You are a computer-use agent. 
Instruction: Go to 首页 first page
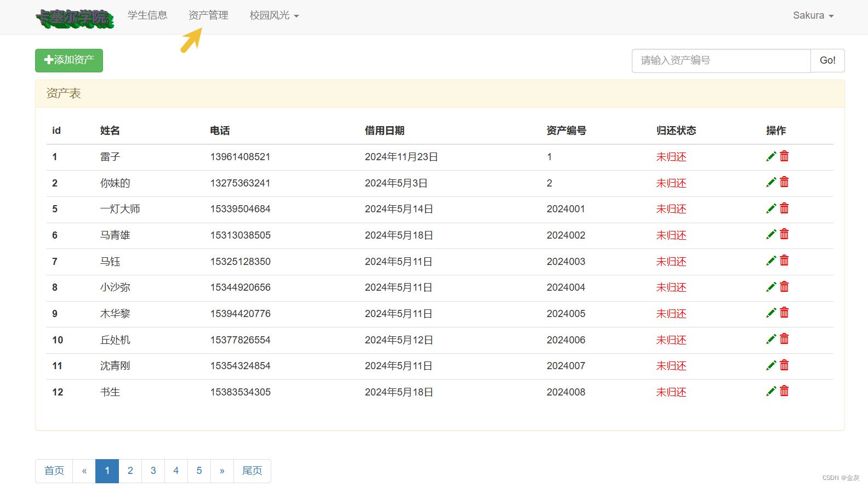[x=54, y=471]
